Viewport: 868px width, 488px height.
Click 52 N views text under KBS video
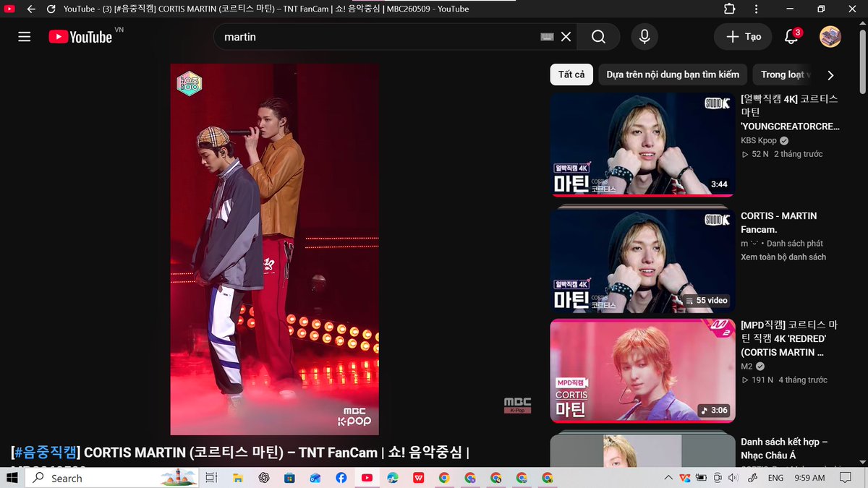pos(759,154)
